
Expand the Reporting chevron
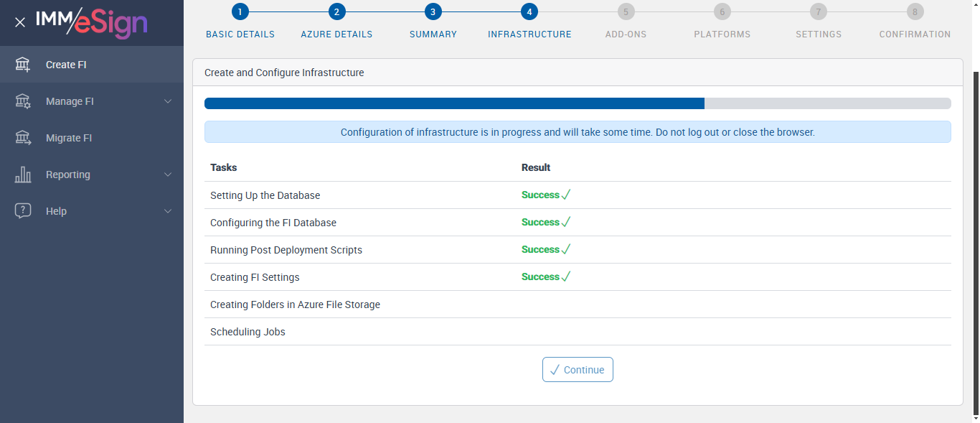pos(168,175)
